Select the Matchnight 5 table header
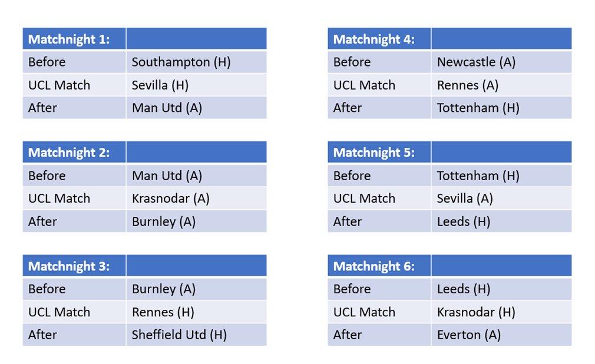The width and height of the screenshot is (595, 364). click(374, 153)
